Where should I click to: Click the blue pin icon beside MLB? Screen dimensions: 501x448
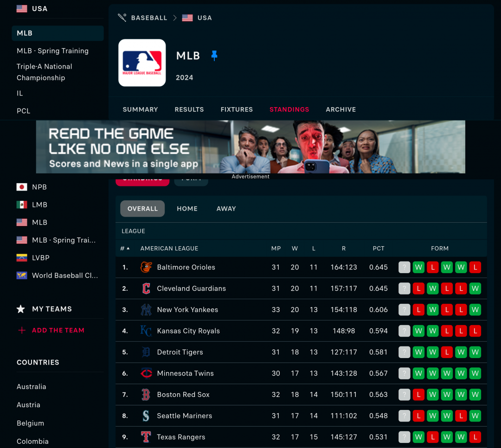pos(214,56)
